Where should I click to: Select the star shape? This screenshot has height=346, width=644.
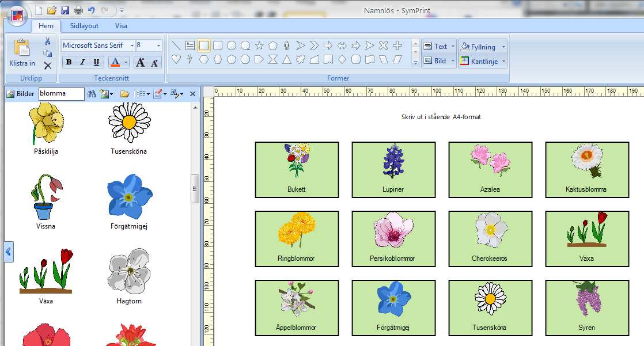[x=259, y=45]
